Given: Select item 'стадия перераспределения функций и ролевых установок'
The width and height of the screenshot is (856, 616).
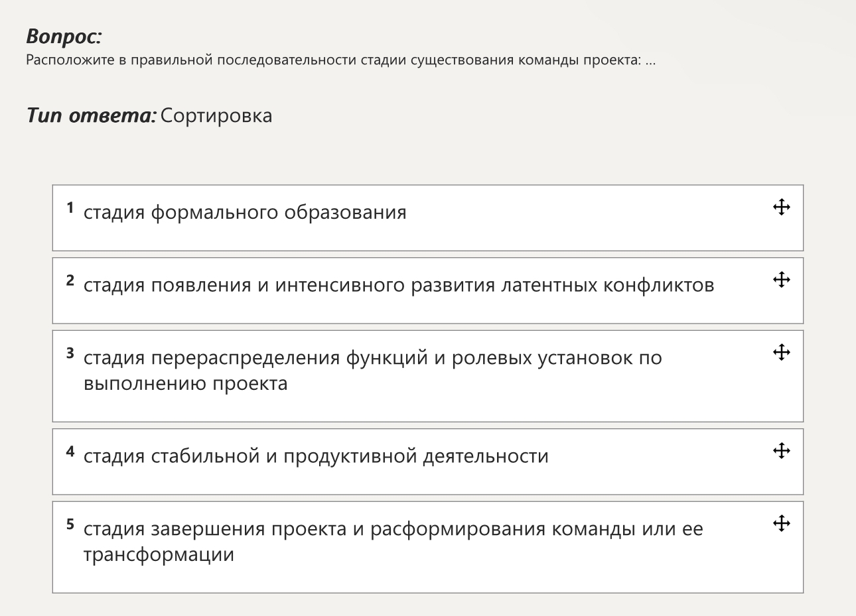Looking at the screenshot, I should (x=428, y=376).
